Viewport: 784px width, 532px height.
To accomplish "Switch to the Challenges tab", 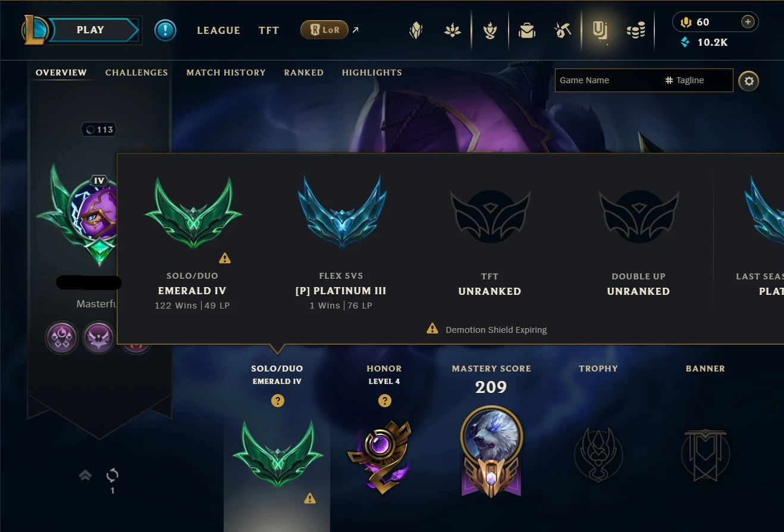I will (x=136, y=73).
